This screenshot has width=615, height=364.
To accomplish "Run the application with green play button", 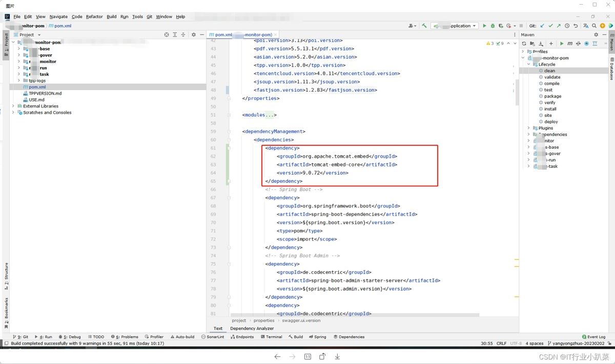I will click(484, 26).
